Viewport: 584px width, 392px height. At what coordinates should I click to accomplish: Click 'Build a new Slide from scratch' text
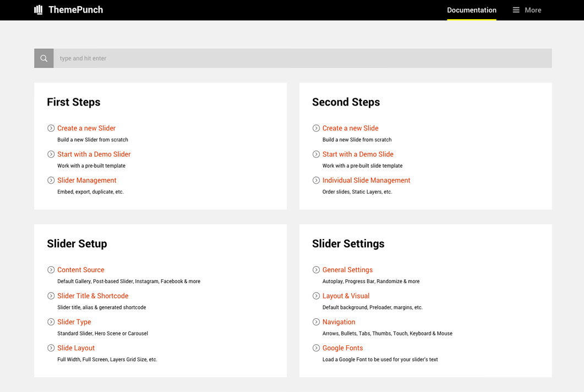(x=357, y=140)
